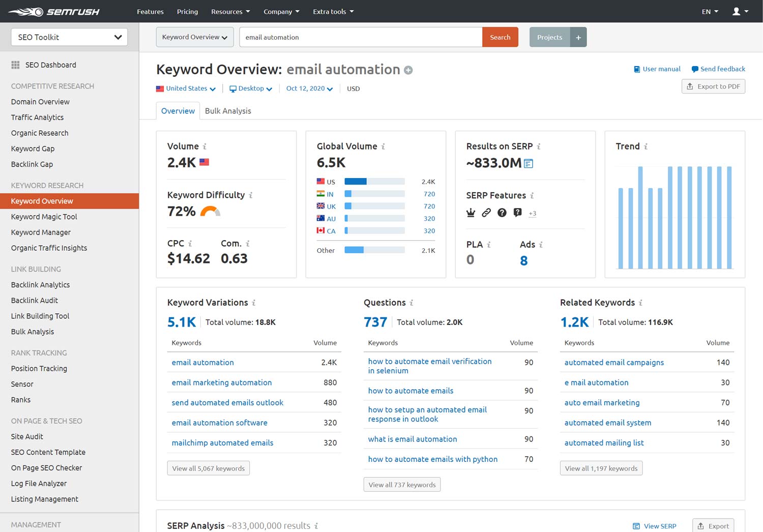The image size is (763, 532).
Task: Click the Trend bar chart
Action: tap(675, 217)
